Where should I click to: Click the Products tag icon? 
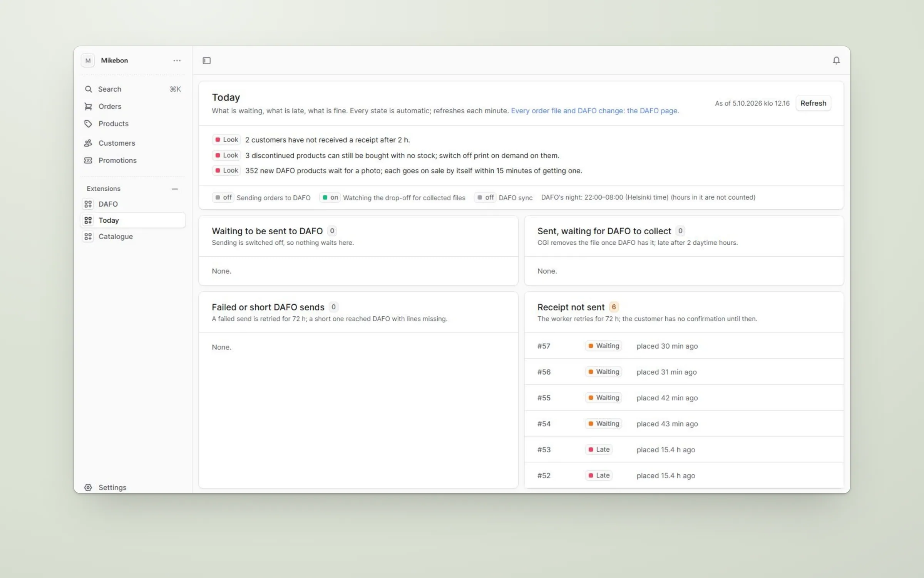click(x=88, y=124)
